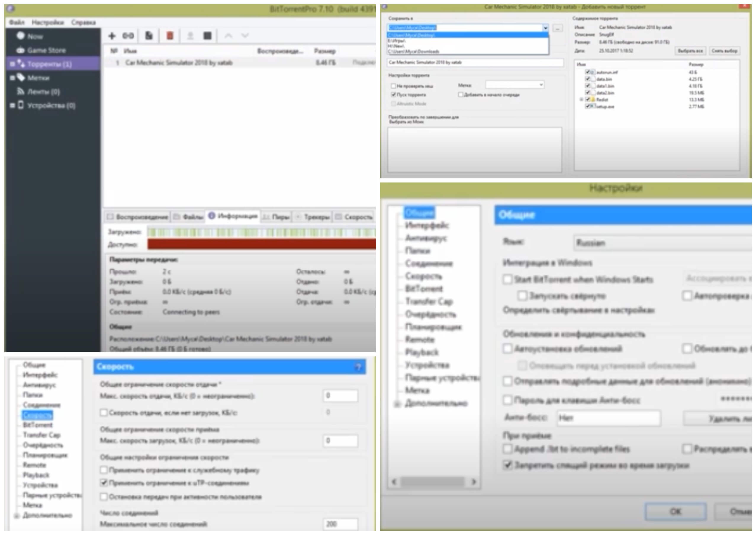Click the data.bin file icon
The image size is (756, 535).
(593, 79)
